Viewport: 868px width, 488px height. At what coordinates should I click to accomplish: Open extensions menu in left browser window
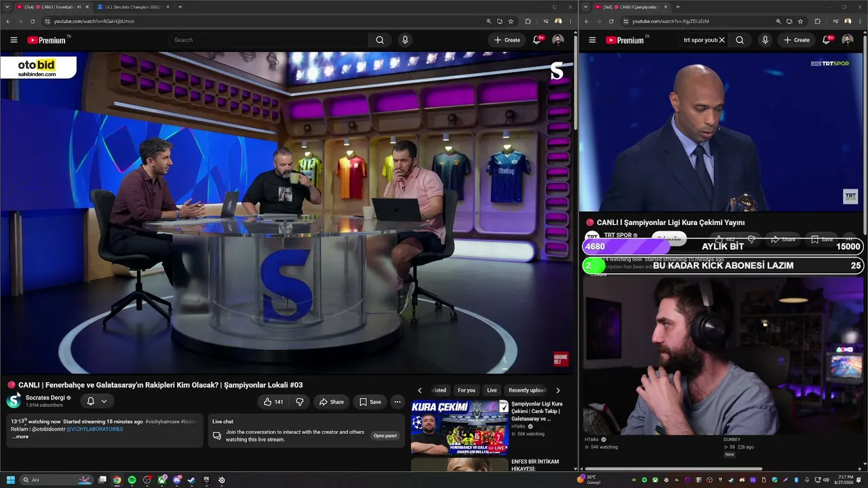[528, 21]
